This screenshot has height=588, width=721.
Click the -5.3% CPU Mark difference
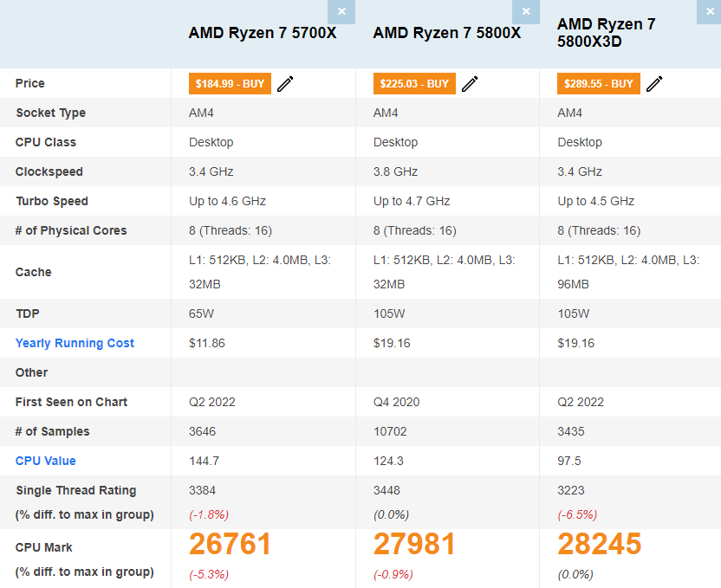(209, 574)
